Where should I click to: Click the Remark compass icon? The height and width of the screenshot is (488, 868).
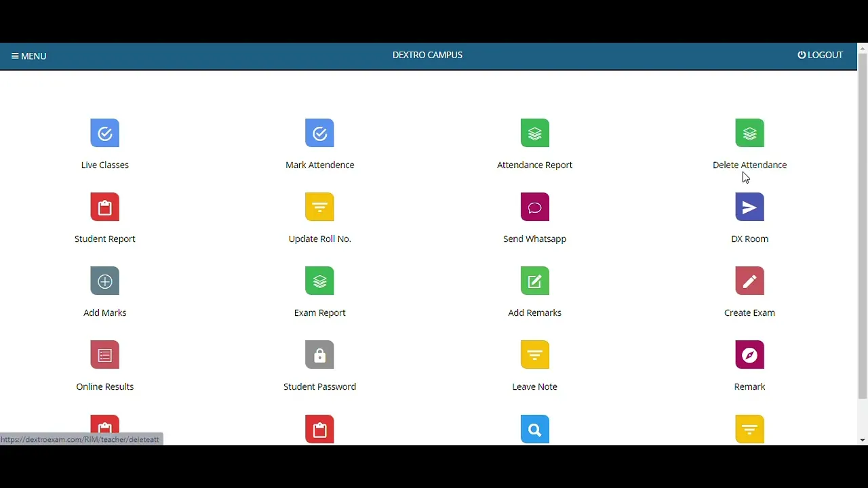pyautogui.click(x=750, y=354)
